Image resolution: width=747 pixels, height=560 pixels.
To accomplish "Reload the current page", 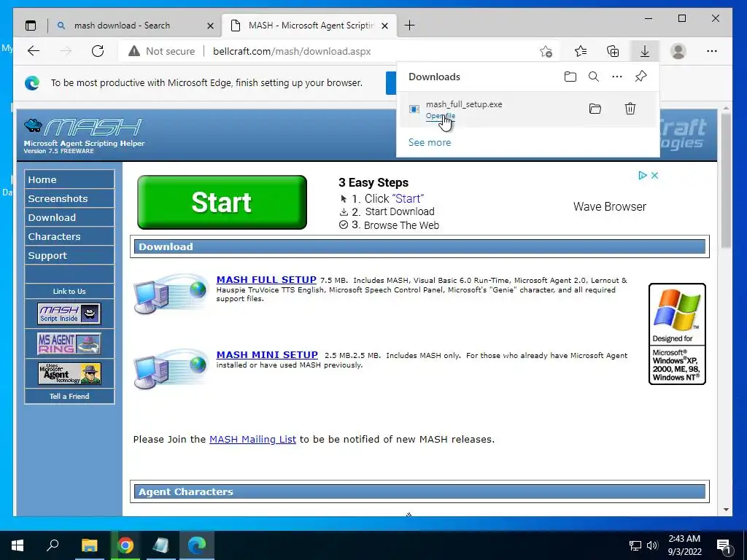I will [98, 51].
